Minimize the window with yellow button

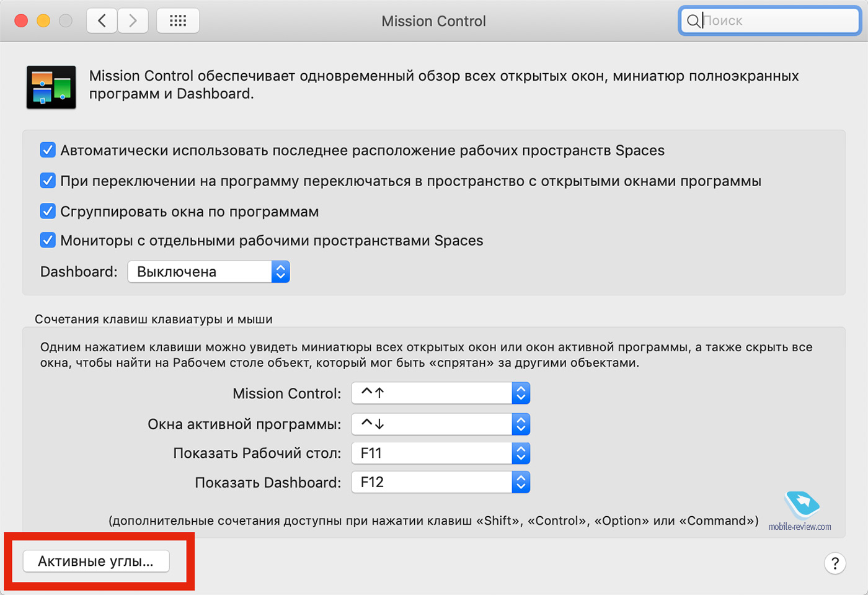click(x=43, y=21)
